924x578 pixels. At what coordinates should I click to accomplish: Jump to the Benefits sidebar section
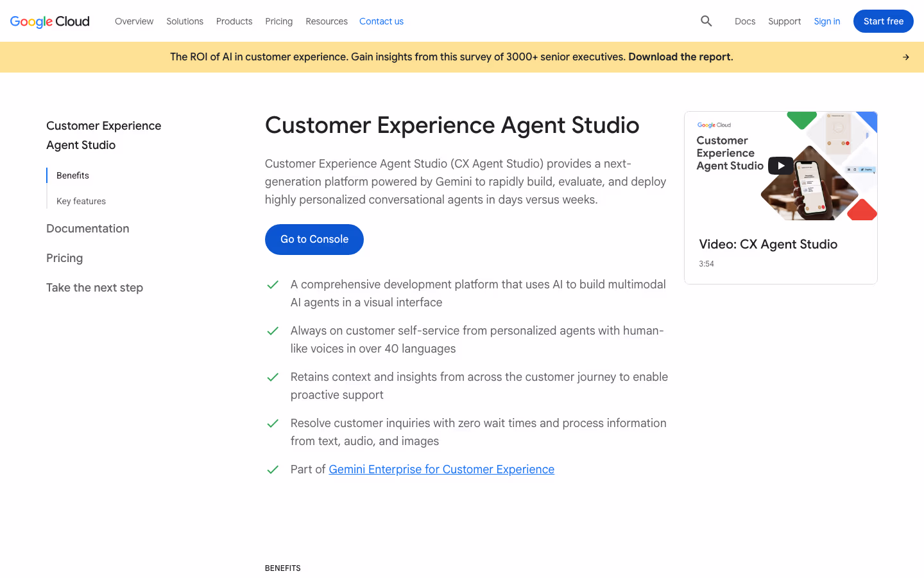pos(73,175)
